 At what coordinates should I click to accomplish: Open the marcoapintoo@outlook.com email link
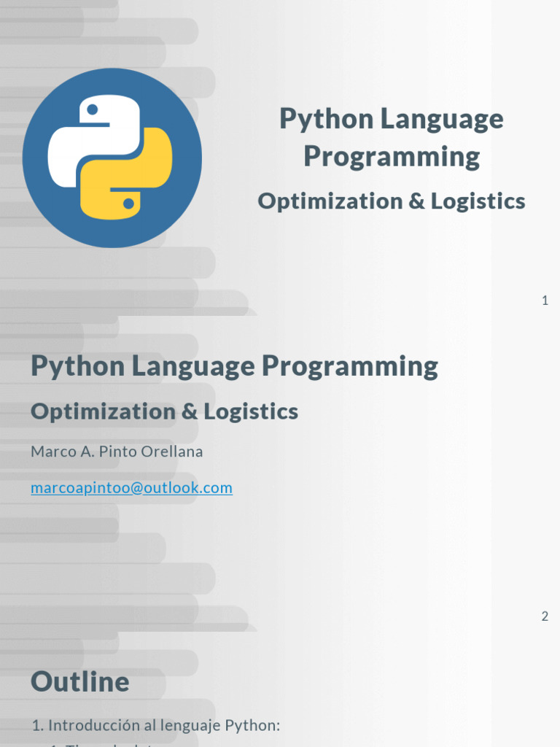pos(131,488)
